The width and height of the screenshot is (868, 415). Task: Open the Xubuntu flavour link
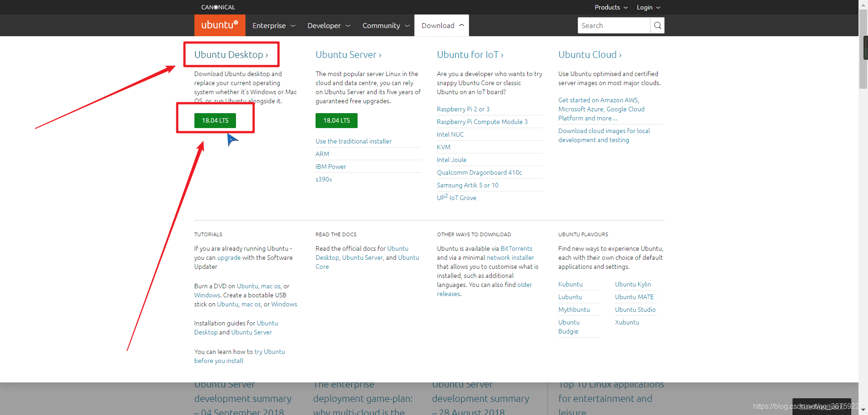[627, 322]
